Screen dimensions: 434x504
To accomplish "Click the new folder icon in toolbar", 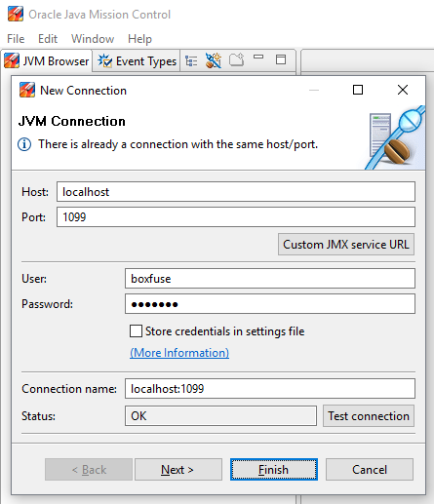I will point(236,59).
